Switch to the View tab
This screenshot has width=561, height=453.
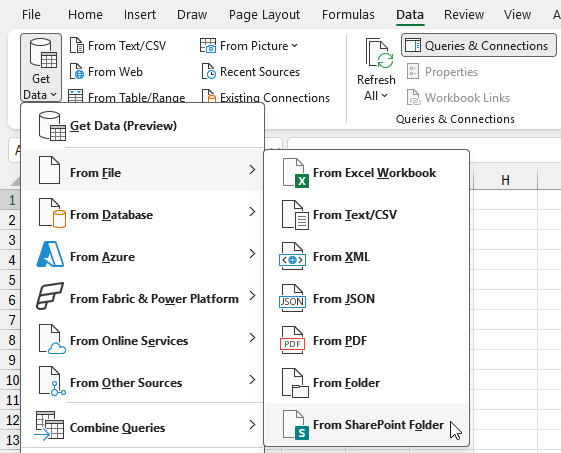coord(517,15)
